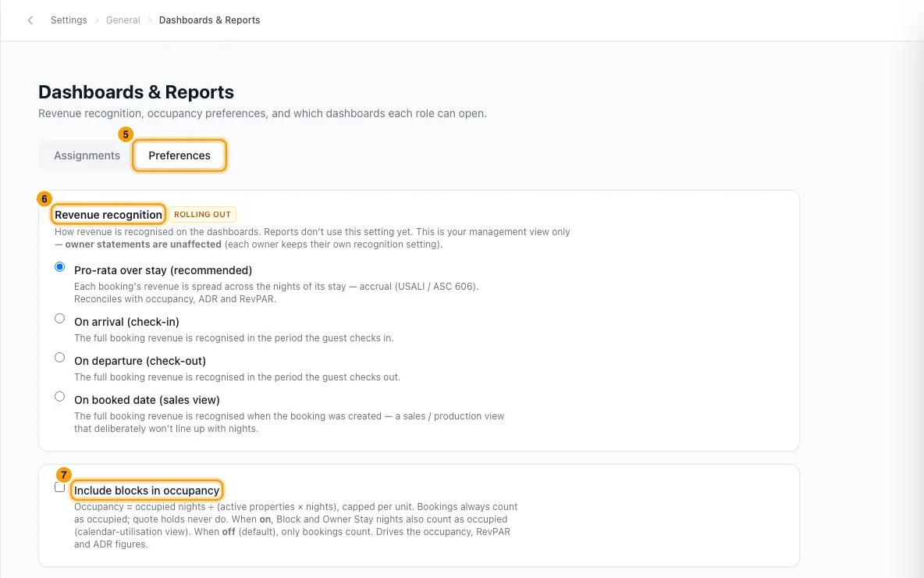Open the Settings breadcrumb link
The width and height of the screenshot is (924, 578).
pyautogui.click(x=69, y=20)
